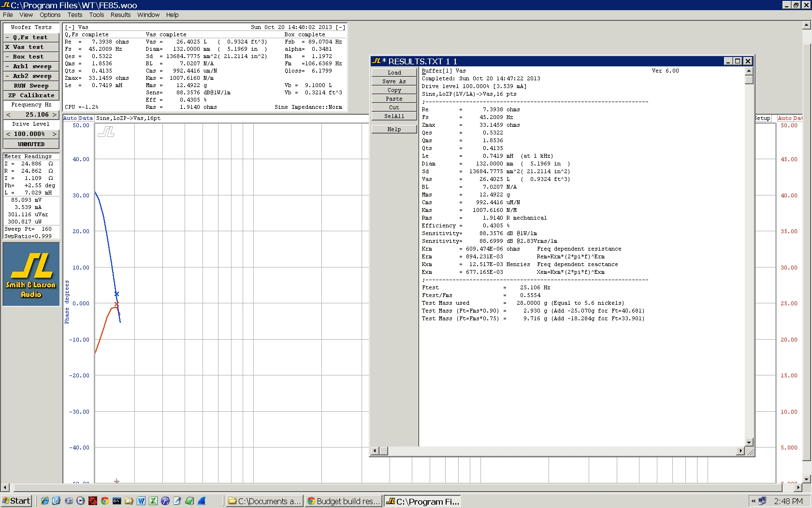This screenshot has width=812, height=508.
Task: Toggle the Arb1 sweep option
Action: [31, 66]
